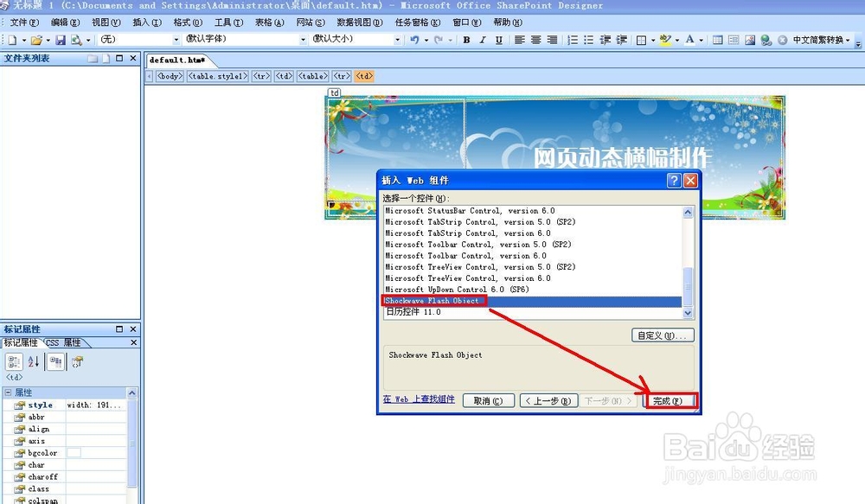The height and width of the screenshot is (504, 865).
Task: Open the 默认字体 font dropdown
Action: (303, 38)
